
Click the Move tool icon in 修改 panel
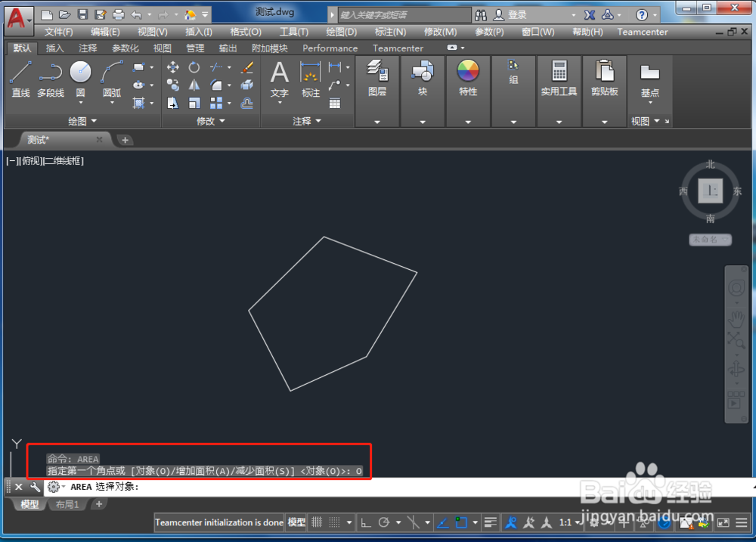(x=172, y=67)
